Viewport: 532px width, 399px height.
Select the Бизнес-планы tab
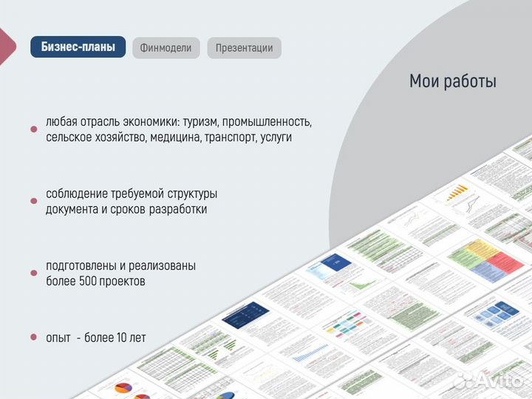(78, 47)
